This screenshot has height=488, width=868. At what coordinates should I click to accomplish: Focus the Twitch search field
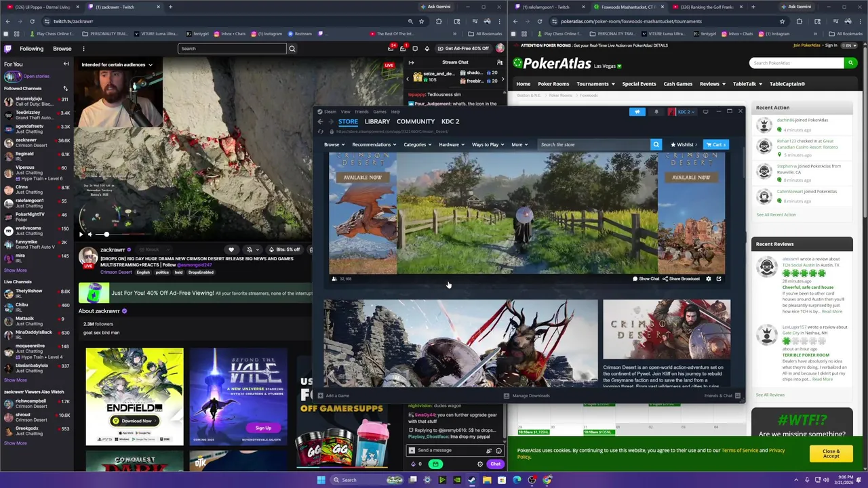(232, 49)
